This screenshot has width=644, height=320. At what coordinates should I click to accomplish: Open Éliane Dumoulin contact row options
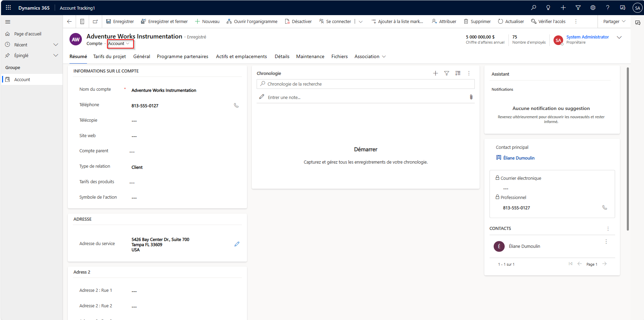click(x=606, y=242)
